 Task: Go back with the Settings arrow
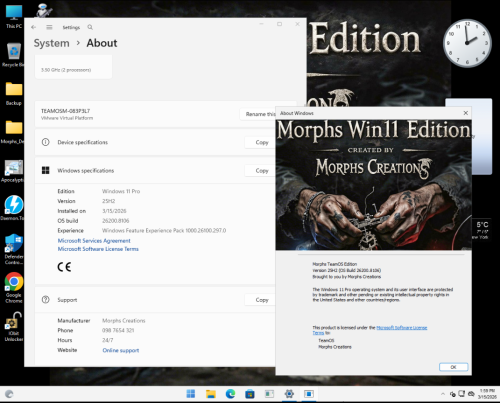pos(33,27)
